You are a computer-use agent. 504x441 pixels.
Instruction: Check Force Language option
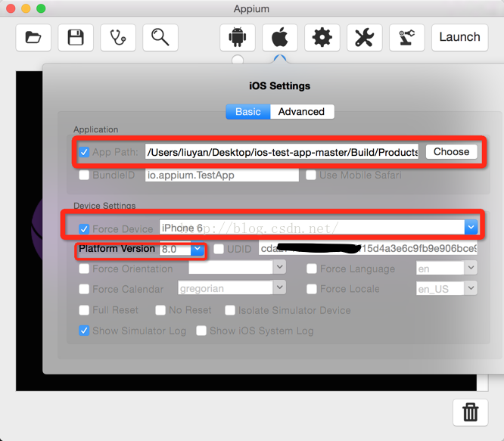click(312, 269)
